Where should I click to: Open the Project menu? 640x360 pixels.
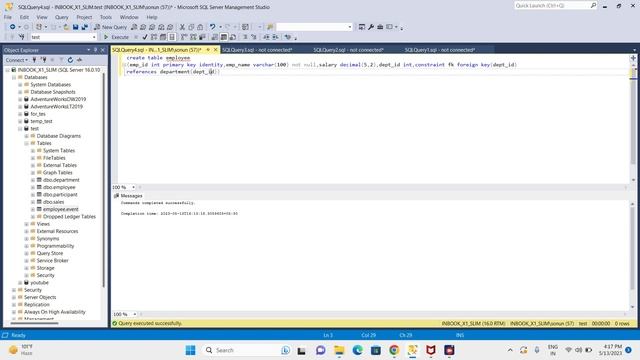[x=84, y=17]
